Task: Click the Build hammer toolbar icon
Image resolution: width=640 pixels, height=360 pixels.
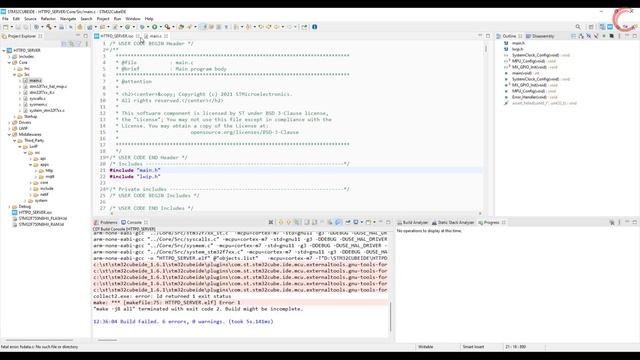Action: pyautogui.click(x=49, y=27)
